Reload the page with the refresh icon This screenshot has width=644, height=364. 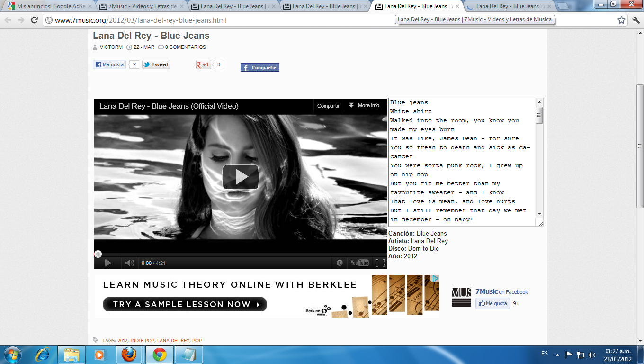point(34,20)
